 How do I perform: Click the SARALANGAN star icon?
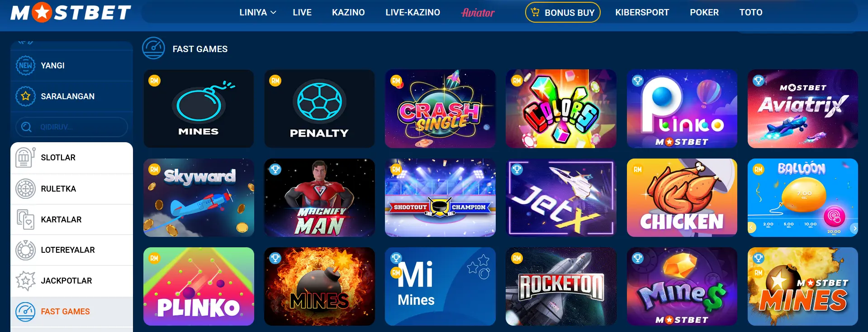25,96
